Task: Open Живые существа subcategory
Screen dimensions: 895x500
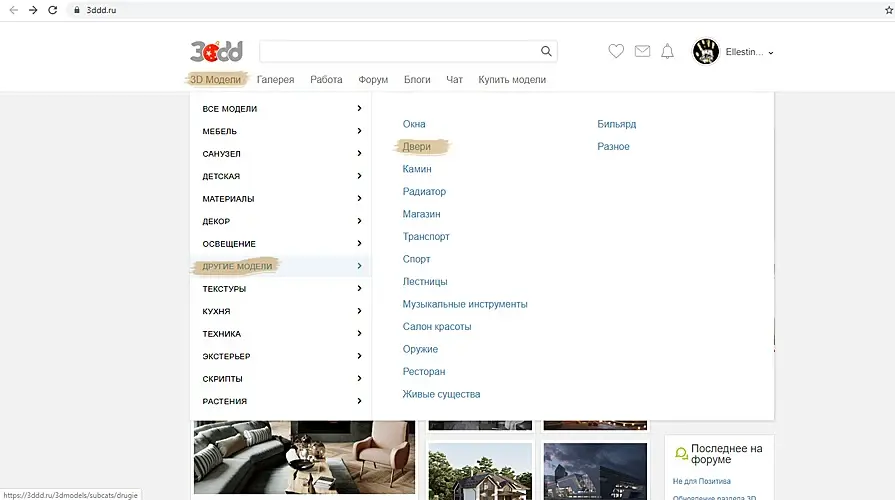Action: pyautogui.click(x=441, y=394)
